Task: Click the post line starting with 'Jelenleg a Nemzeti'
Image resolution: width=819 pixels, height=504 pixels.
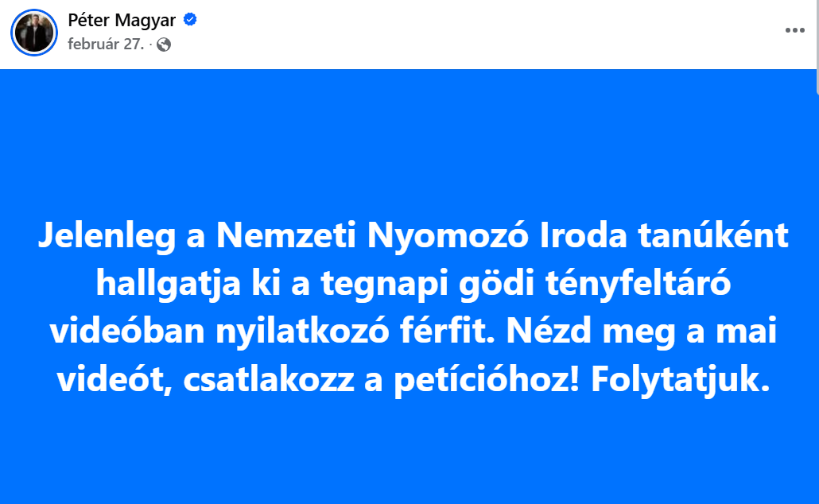Action: coord(413,237)
